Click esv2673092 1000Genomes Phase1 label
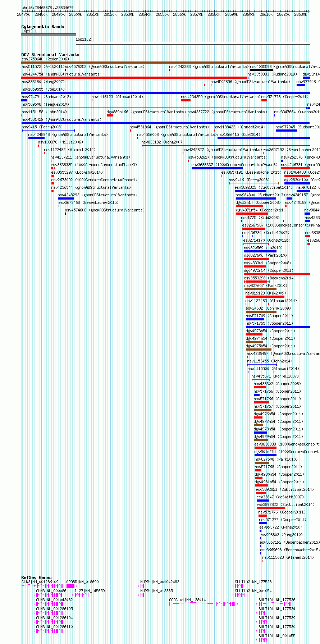This screenshot has height=644, width=320. (94, 180)
